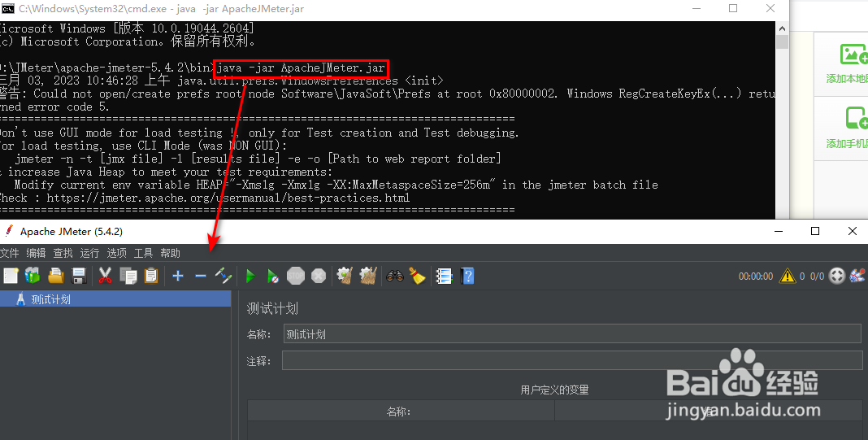Close the Apache JMeter window
The width and height of the screenshot is (868, 440).
[x=853, y=231]
